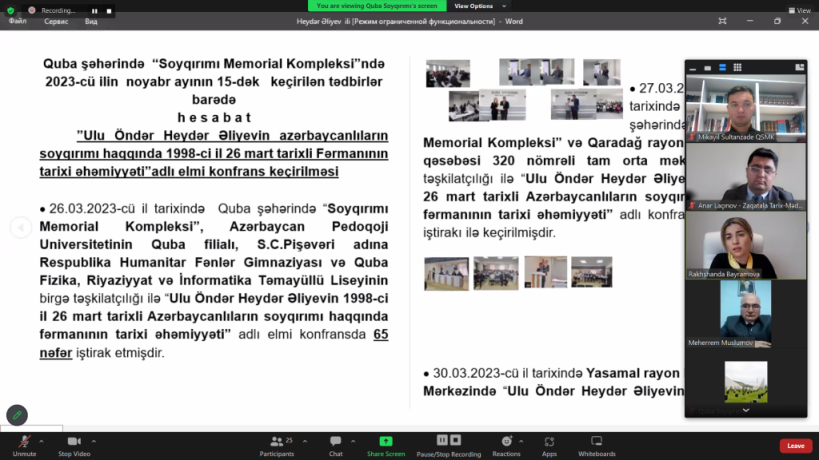819x460 pixels.
Task: Show more participants with down chevron
Action: [x=746, y=410]
